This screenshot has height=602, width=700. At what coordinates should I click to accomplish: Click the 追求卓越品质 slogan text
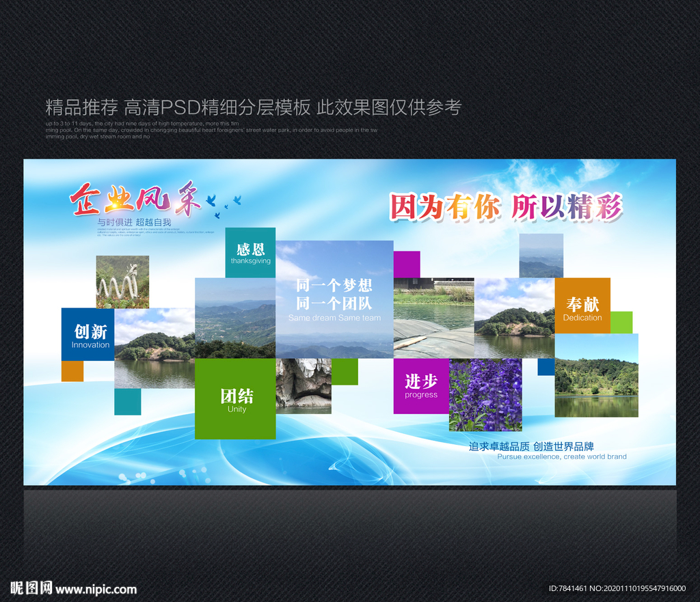(531, 447)
